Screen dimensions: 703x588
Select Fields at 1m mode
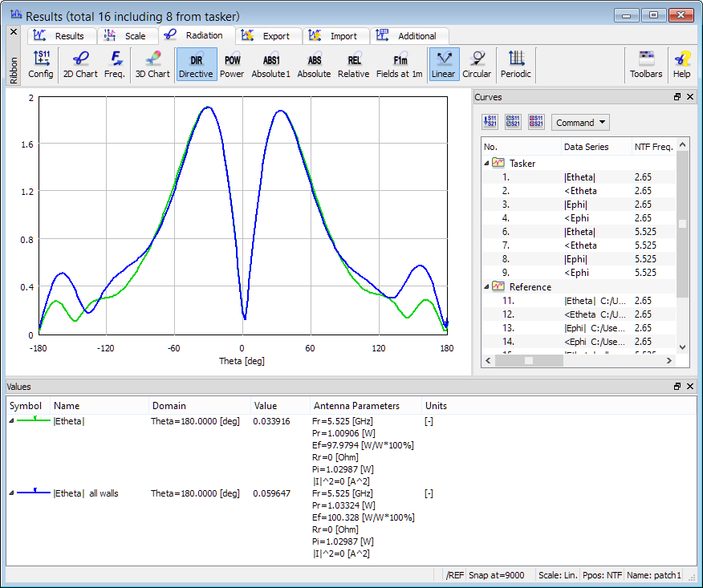pos(400,64)
